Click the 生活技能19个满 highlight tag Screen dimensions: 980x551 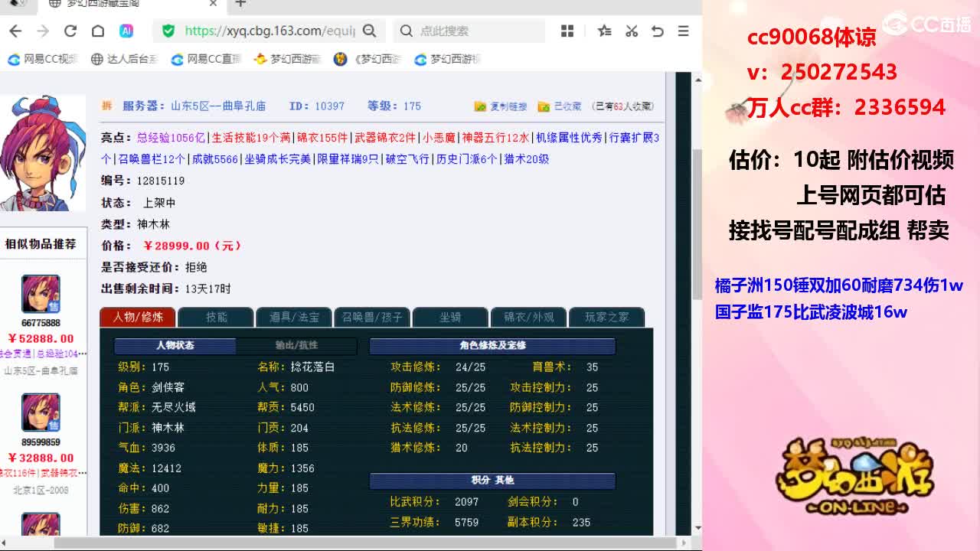pos(251,138)
